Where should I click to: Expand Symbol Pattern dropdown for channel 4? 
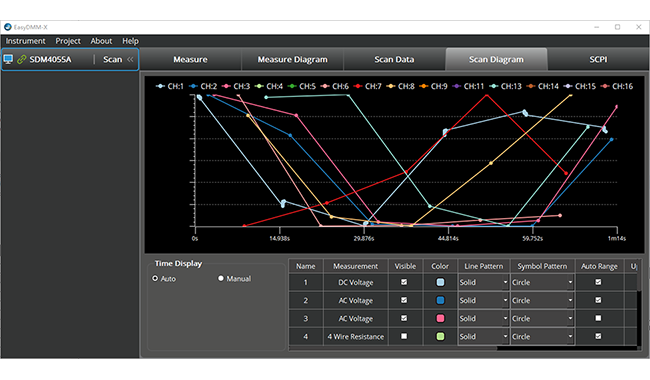(x=542, y=336)
